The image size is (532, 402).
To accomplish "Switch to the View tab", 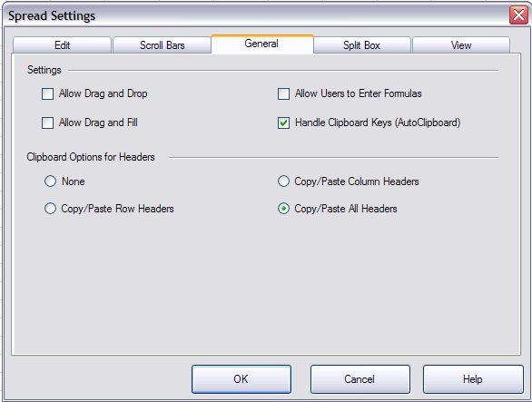I will [x=461, y=45].
